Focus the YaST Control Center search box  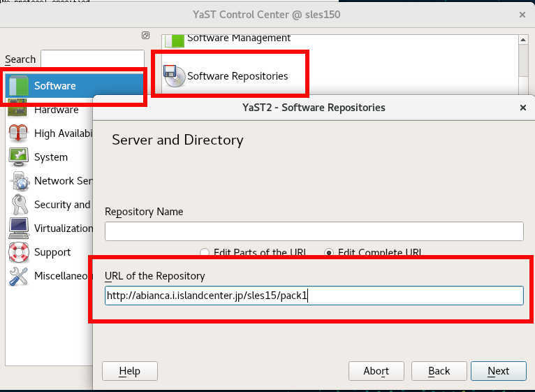point(92,59)
